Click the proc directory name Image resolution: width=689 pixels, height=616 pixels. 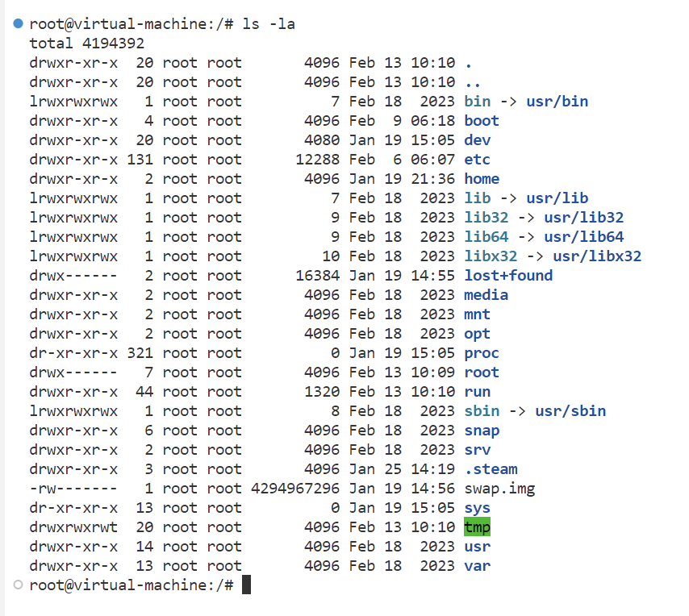click(x=482, y=353)
